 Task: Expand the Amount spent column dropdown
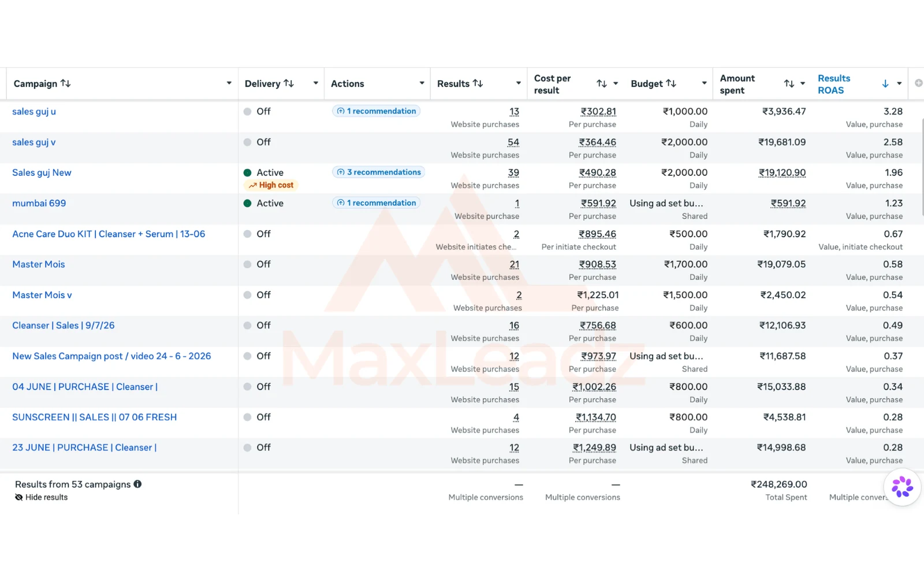[x=803, y=83]
